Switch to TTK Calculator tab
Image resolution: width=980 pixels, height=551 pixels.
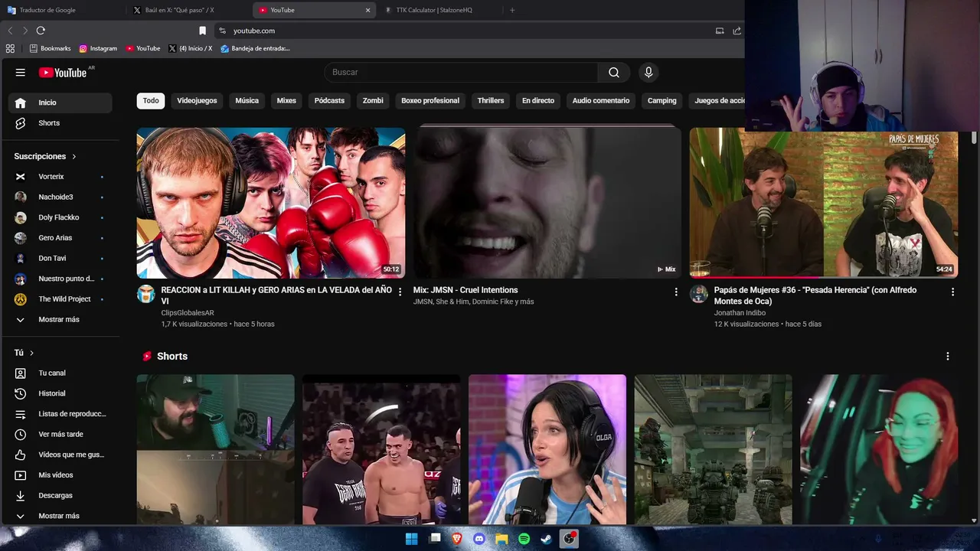click(439, 10)
